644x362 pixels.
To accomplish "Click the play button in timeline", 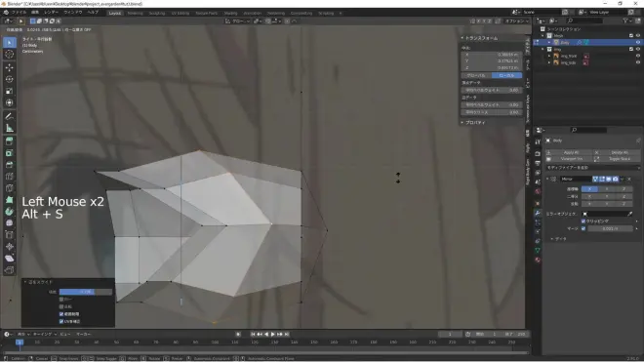I will (272, 334).
